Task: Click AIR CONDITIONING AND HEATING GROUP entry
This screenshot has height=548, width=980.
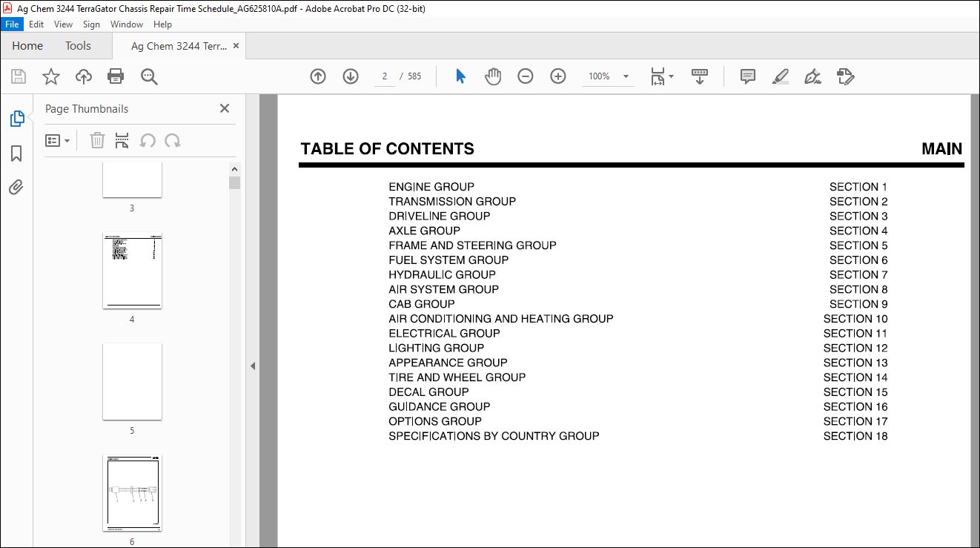Action: pyautogui.click(x=501, y=319)
